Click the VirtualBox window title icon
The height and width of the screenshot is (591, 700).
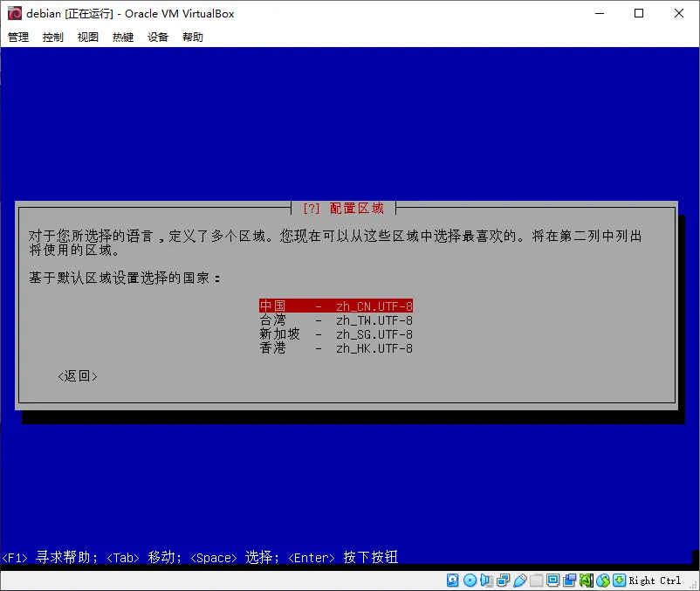[x=15, y=13]
